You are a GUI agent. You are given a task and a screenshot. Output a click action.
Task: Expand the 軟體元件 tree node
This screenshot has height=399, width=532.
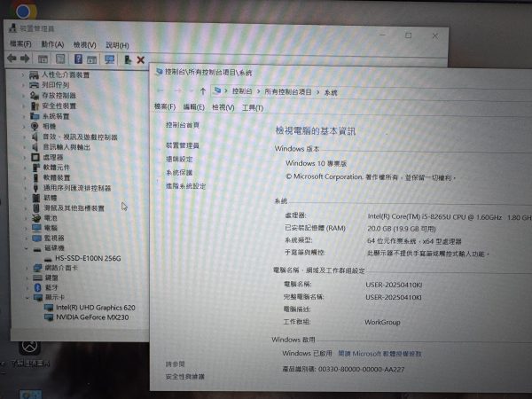click(25, 168)
